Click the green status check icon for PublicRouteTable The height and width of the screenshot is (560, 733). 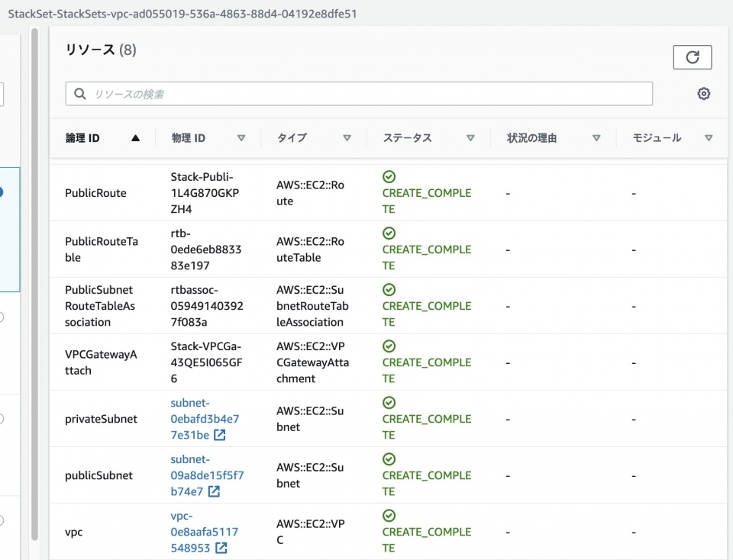[389, 233]
